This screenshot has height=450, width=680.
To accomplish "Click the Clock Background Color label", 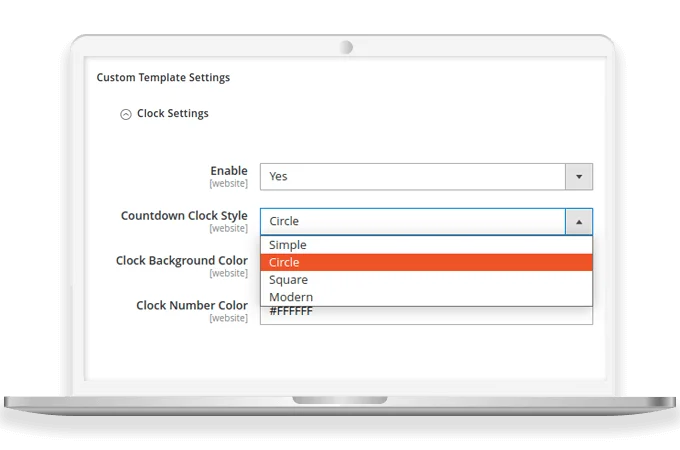I will point(182,260).
